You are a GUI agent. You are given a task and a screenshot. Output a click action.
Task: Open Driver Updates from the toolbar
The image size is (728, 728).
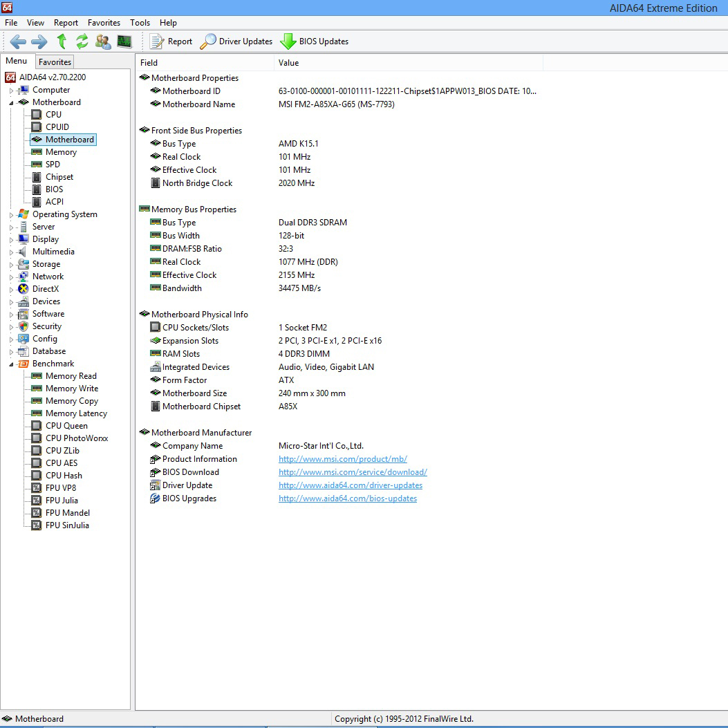pyautogui.click(x=236, y=41)
